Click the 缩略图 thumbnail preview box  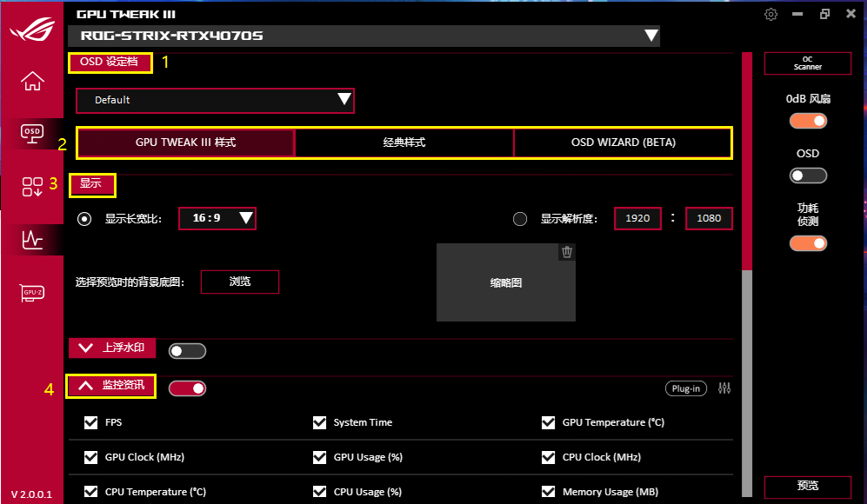pyautogui.click(x=506, y=282)
